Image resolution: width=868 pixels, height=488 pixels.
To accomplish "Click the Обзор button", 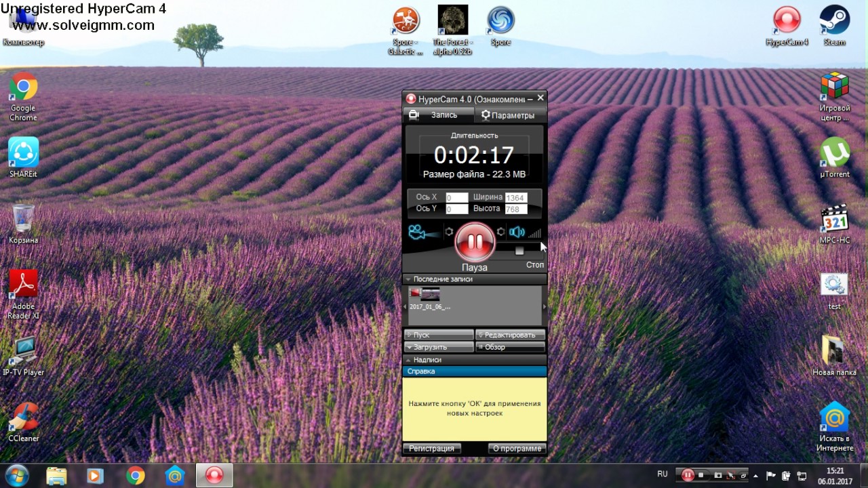I will (511, 347).
